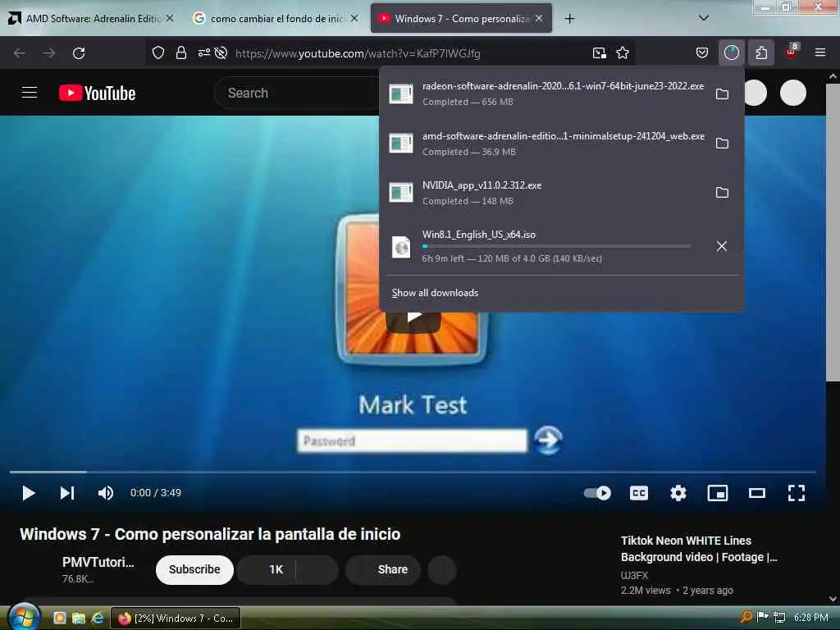Screen dimensions: 840x630
Task: Click the uBlock extension icon with badge
Action: [x=792, y=52]
